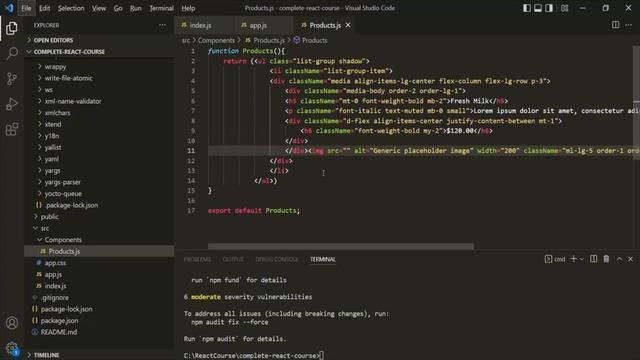Open editor more actions ellipsis

point(629,25)
